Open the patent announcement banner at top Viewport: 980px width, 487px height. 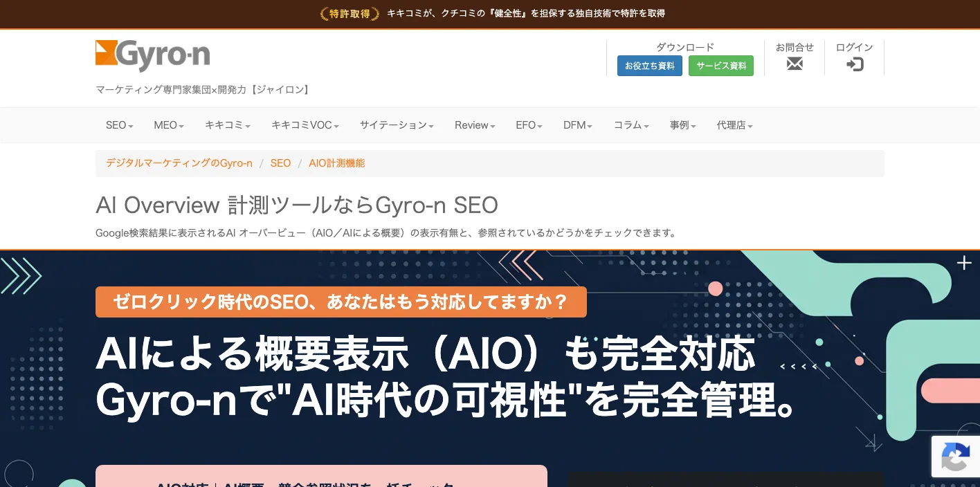(x=490, y=14)
